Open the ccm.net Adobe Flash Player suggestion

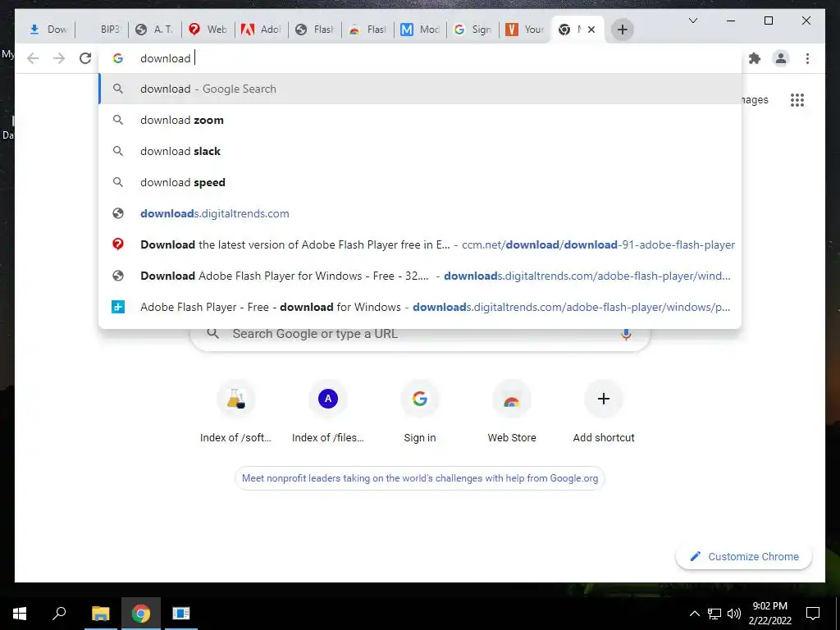pos(420,244)
